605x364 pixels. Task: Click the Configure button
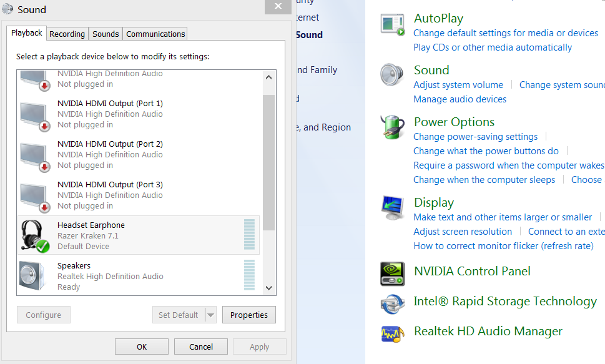[x=44, y=315]
